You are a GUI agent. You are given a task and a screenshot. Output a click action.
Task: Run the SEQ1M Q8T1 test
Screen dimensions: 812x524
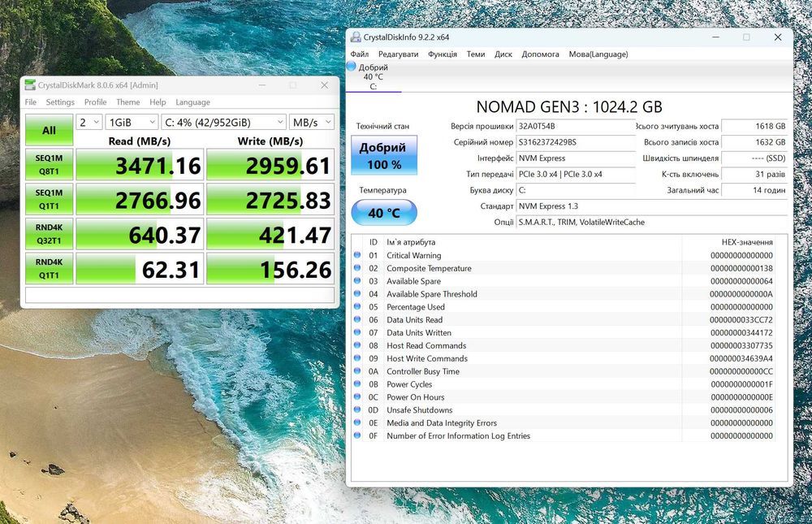pos(50,165)
